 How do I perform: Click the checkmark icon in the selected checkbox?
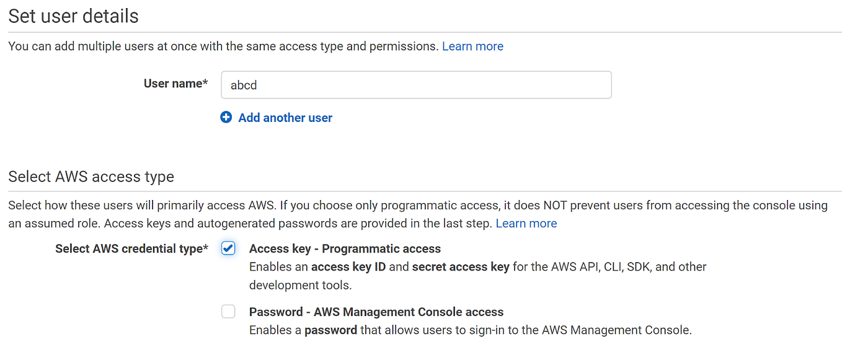[228, 248]
